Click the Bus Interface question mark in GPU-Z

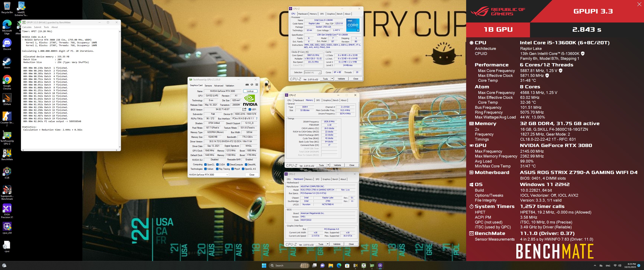256,118
